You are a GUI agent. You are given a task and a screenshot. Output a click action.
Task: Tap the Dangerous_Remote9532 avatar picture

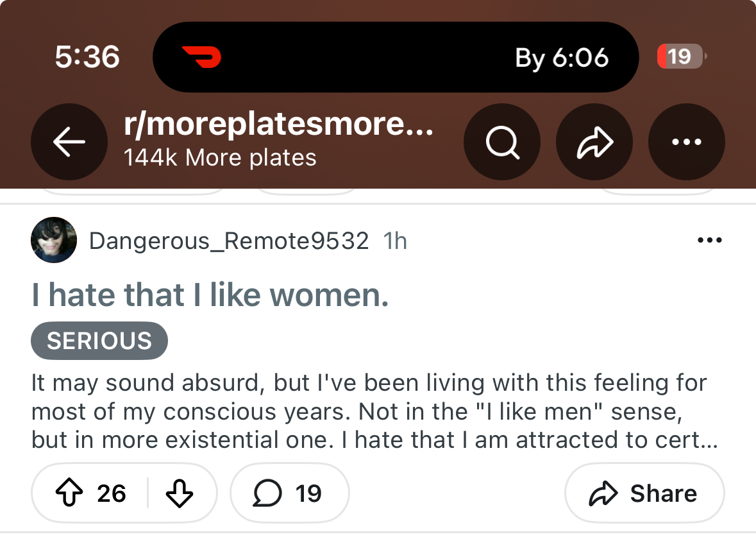click(54, 240)
